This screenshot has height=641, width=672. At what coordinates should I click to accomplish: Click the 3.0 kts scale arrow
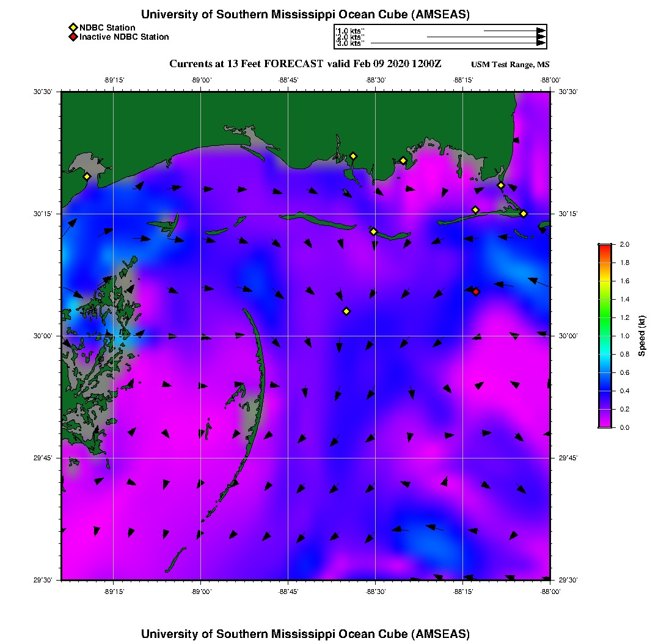click(x=457, y=43)
